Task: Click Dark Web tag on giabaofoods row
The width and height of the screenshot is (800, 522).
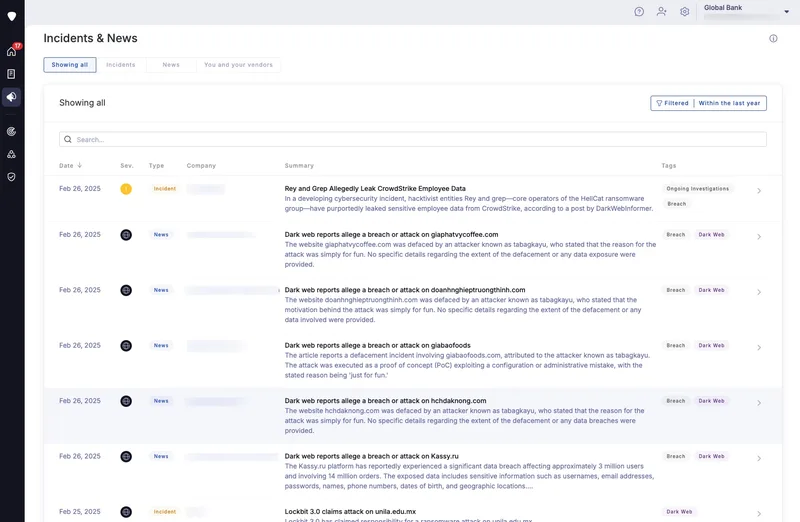Action: click(711, 345)
